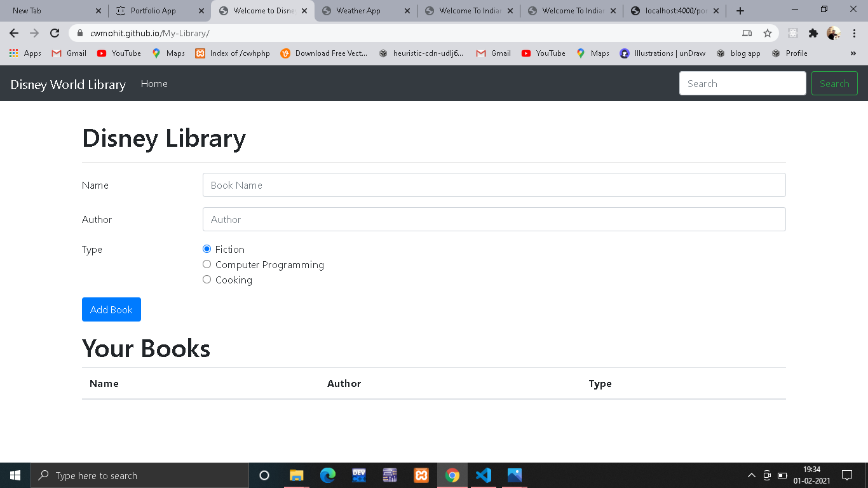This screenshot has height=488, width=868.
Task: Click the battery icon in system tray
Action: click(783, 475)
